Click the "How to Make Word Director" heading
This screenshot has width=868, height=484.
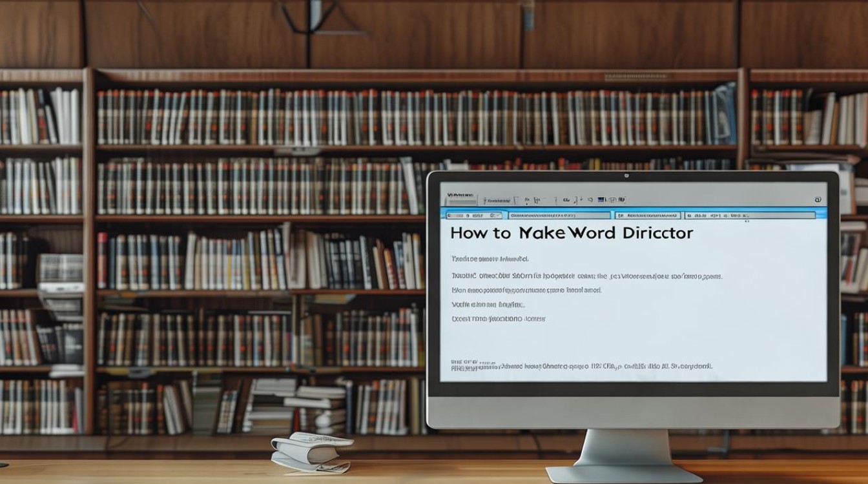click(571, 234)
